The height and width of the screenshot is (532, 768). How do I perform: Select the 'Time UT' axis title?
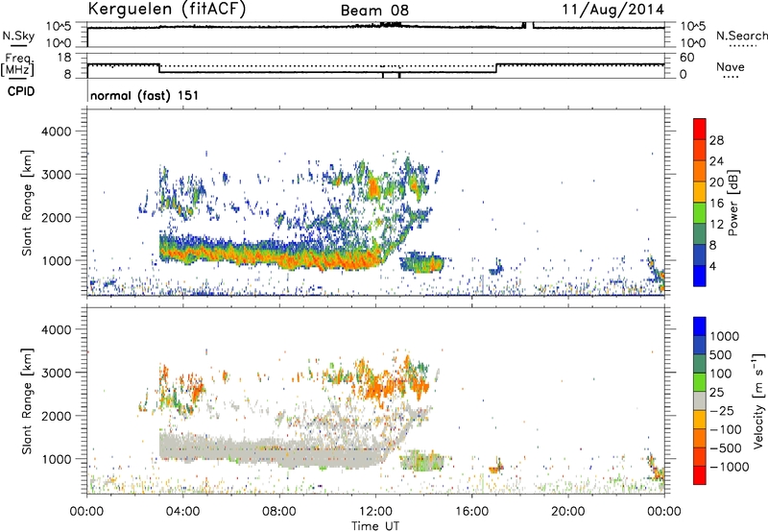(375, 526)
